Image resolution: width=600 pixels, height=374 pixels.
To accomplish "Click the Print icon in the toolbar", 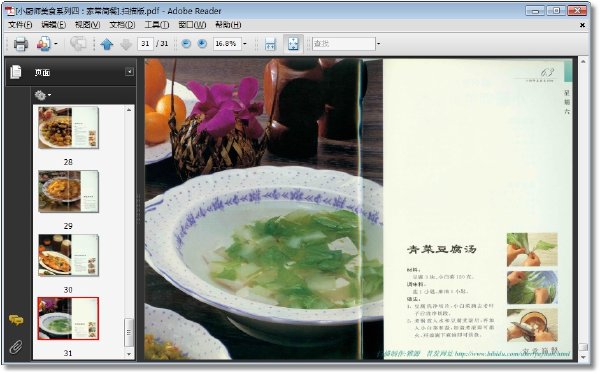I will 21,44.
